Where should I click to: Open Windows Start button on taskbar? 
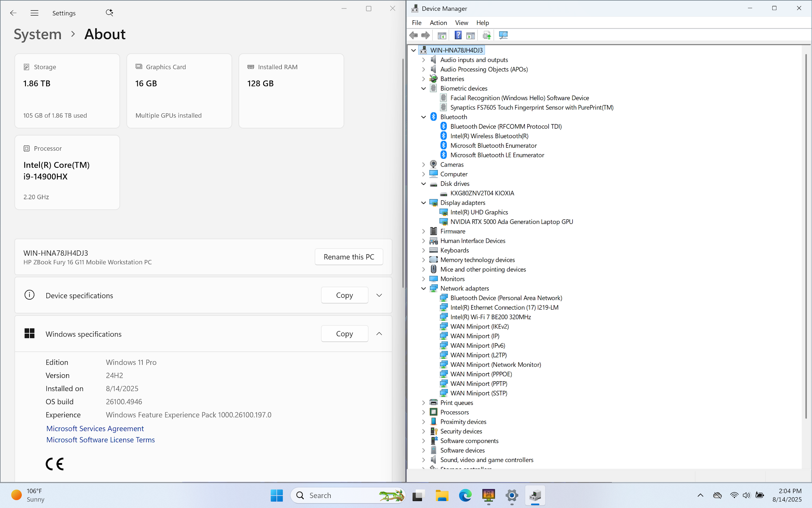[276, 495]
